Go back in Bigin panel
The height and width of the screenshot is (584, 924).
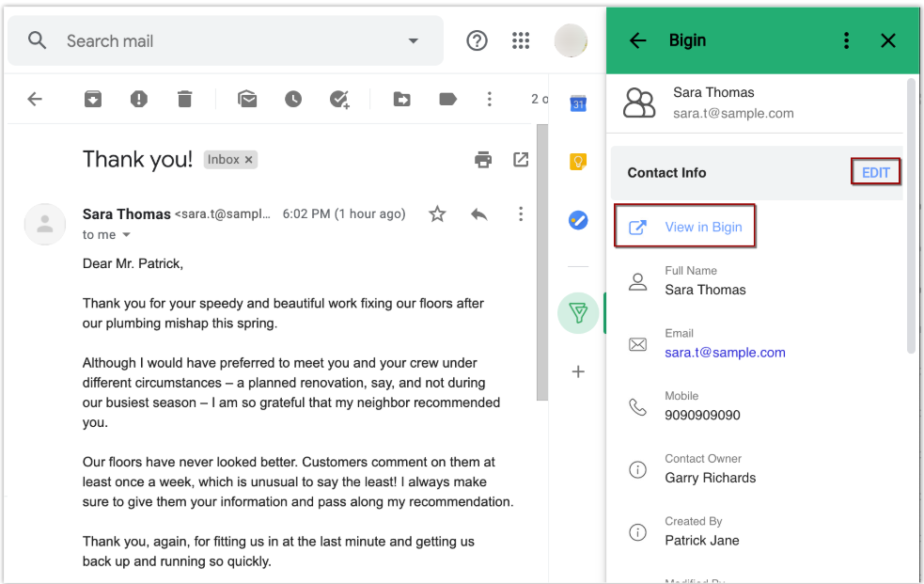point(637,40)
